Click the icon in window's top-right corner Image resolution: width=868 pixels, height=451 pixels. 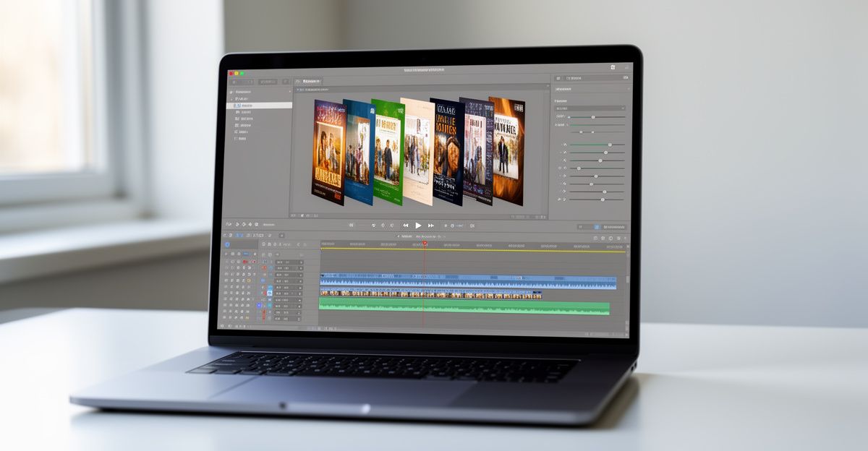[x=613, y=67]
